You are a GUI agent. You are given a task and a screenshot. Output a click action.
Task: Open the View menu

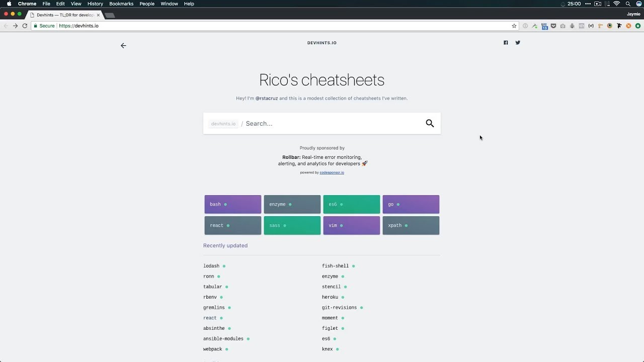[76, 4]
